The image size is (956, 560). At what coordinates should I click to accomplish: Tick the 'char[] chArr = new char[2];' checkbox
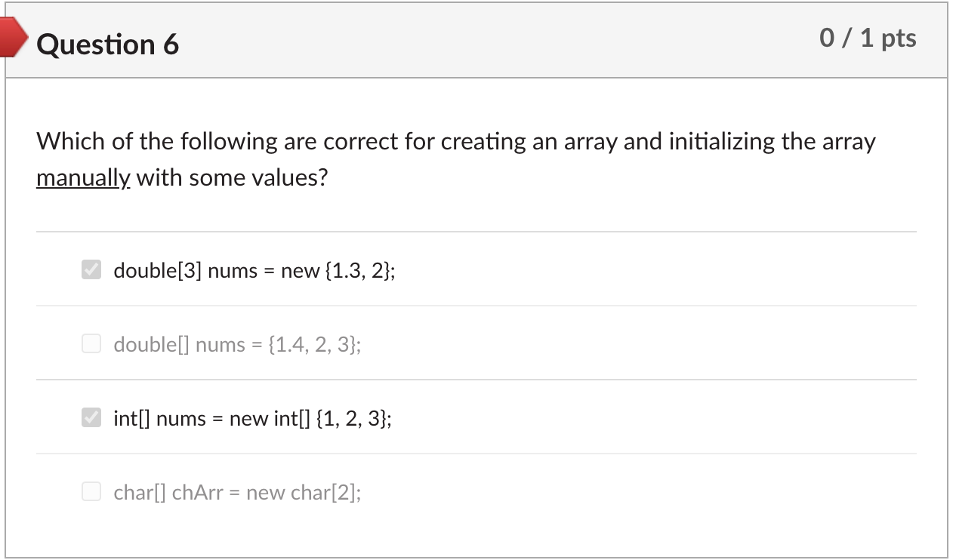(91, 492)
